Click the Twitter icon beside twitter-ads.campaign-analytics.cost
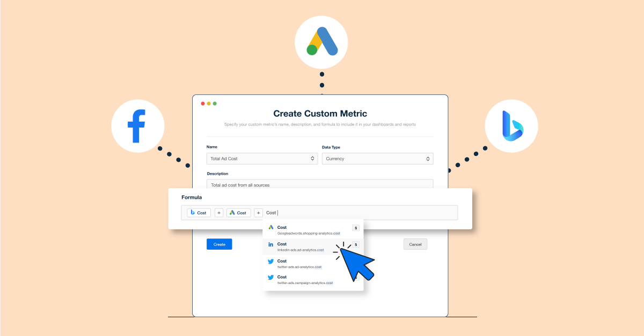This screenshot has width=644, height=336. [x=272, y=277]
